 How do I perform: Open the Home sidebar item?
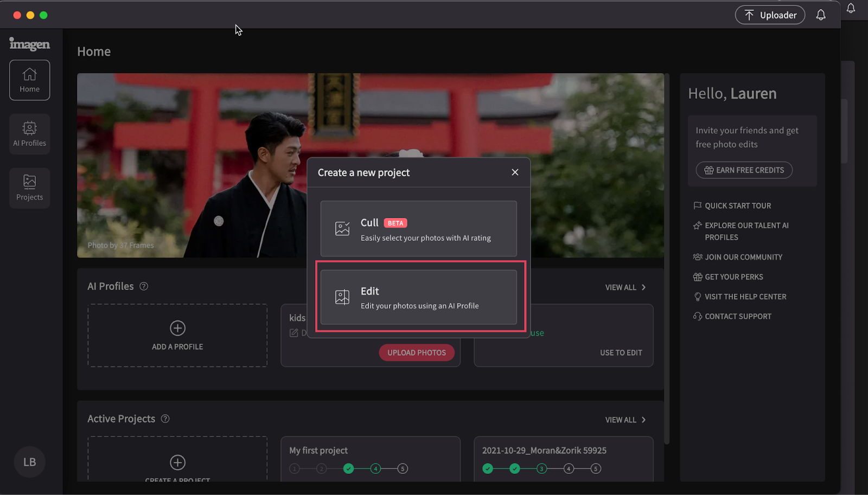tap(29, 80)
